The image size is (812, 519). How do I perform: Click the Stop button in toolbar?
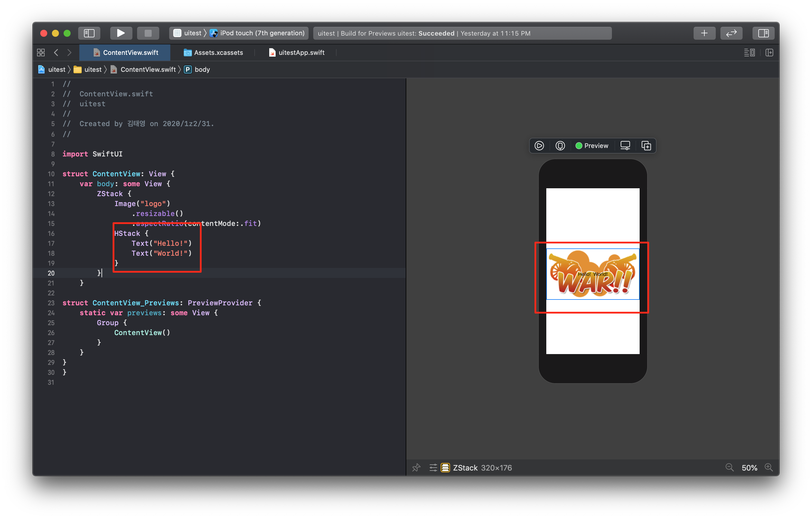(148, 33)
